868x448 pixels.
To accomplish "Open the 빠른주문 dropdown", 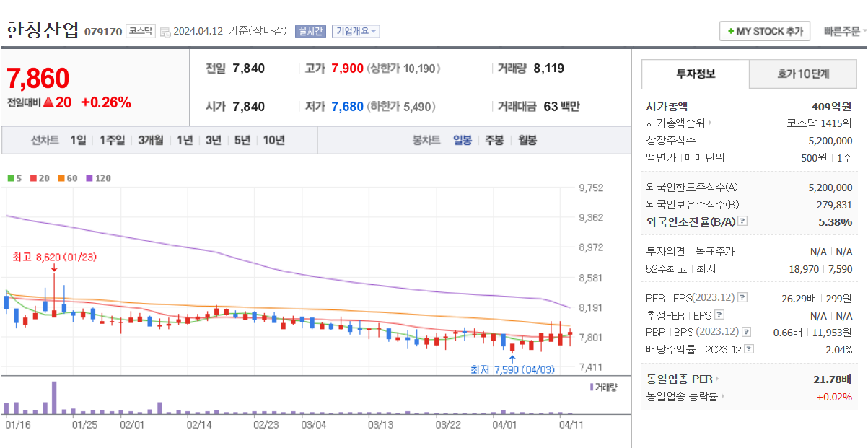I will click(x=845, y=32).
